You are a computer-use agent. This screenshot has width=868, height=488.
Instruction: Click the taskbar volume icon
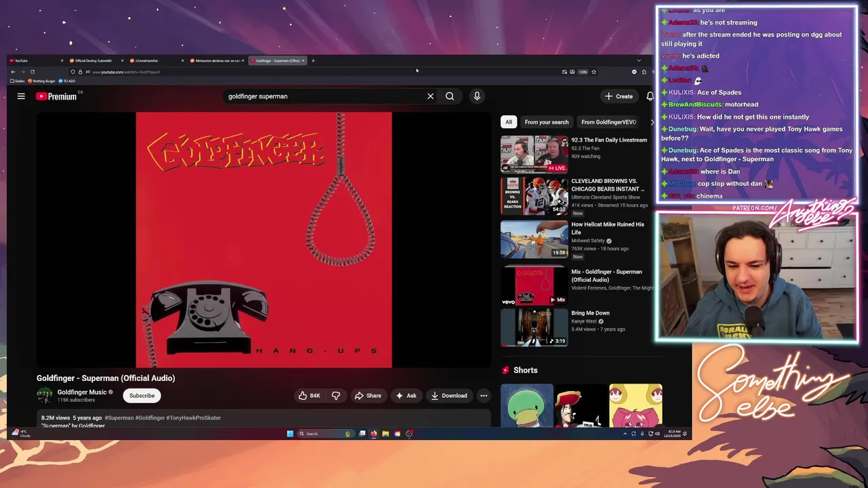[657, 434]
